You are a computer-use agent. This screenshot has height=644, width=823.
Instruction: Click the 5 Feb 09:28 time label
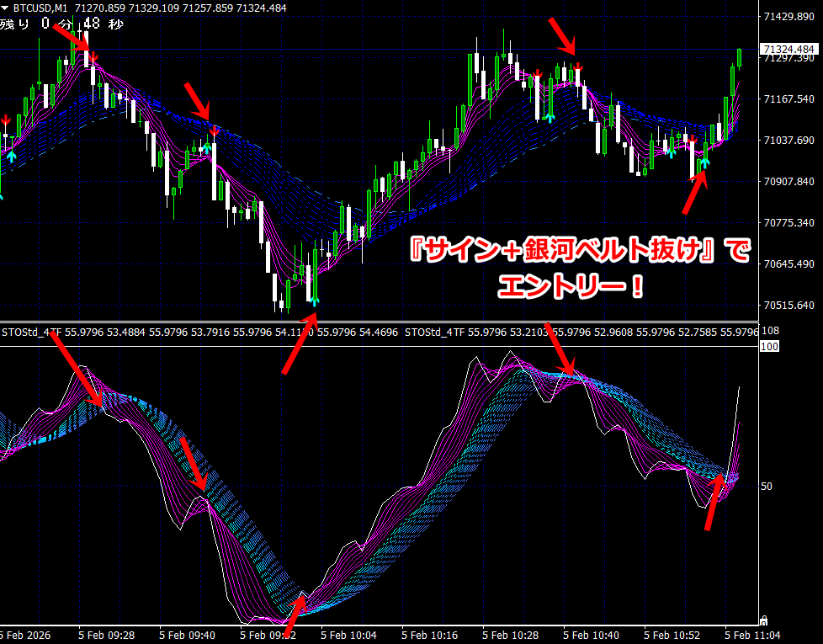click(x=107, y=636)
